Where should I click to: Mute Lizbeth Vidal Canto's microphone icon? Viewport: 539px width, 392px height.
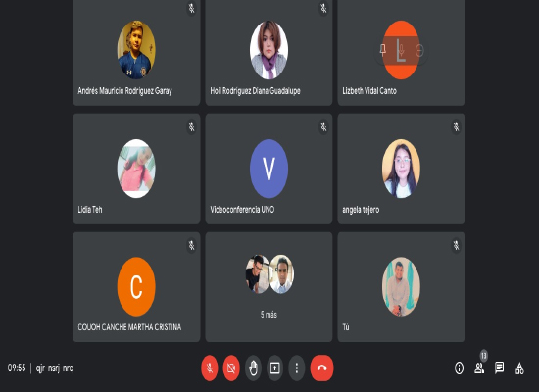click(x=401, y=50)
